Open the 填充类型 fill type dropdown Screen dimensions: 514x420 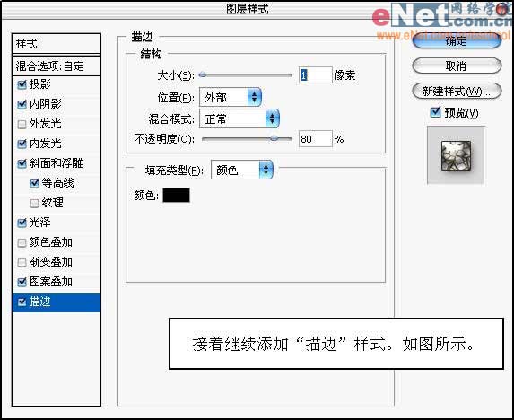coord(242,170)
